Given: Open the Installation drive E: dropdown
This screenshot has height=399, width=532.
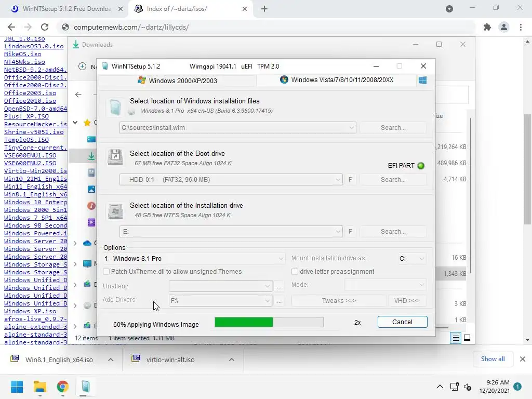Looking at the screenshot, I should [338, 231].
